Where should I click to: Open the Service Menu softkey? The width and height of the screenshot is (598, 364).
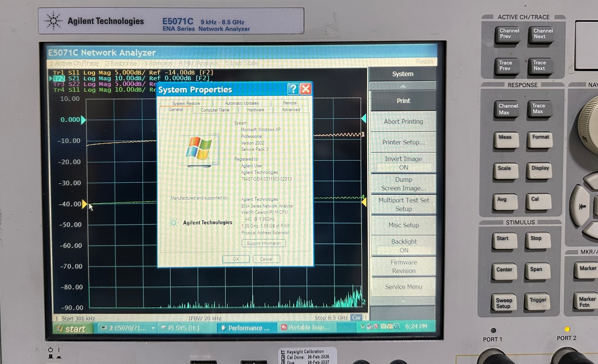(x=404, y=287)
